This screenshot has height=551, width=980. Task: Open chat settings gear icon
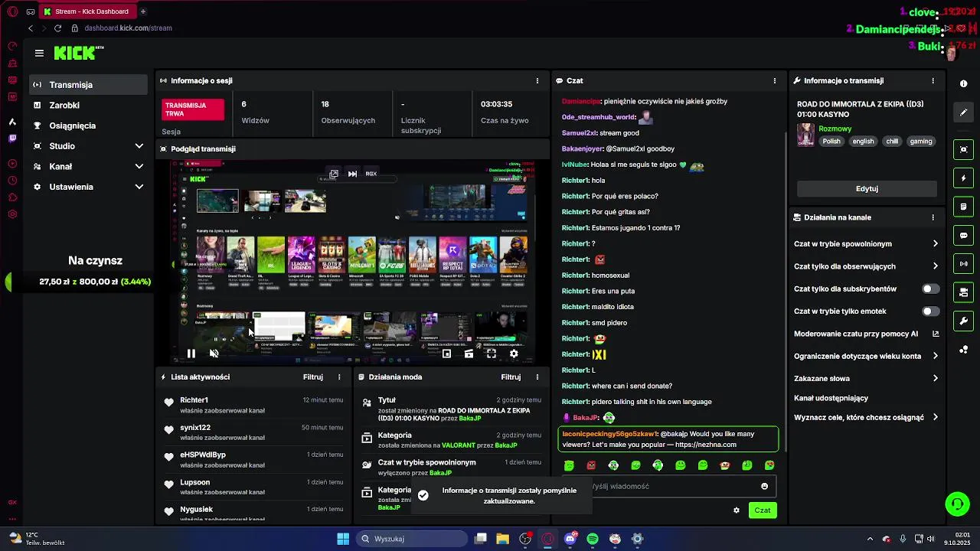click(737, 510)
